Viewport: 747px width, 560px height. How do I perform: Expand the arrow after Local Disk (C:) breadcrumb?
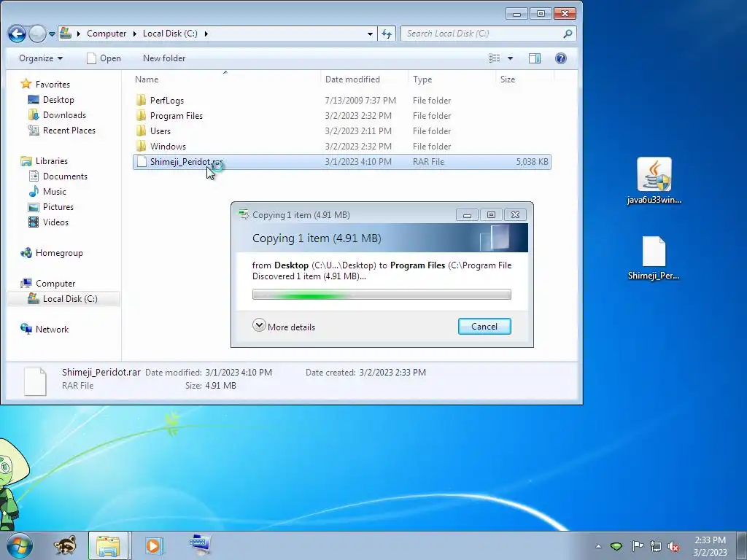point(206,34)
